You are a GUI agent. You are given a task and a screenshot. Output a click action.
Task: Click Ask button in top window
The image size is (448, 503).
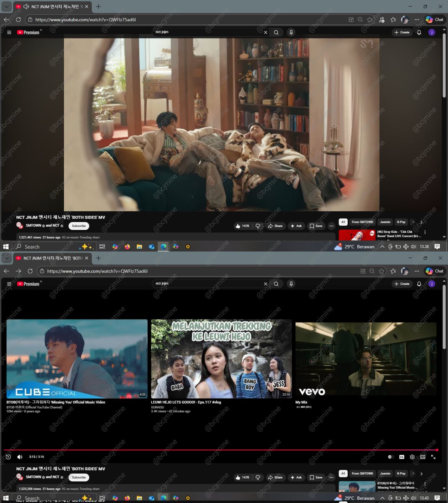click(296, 226)
